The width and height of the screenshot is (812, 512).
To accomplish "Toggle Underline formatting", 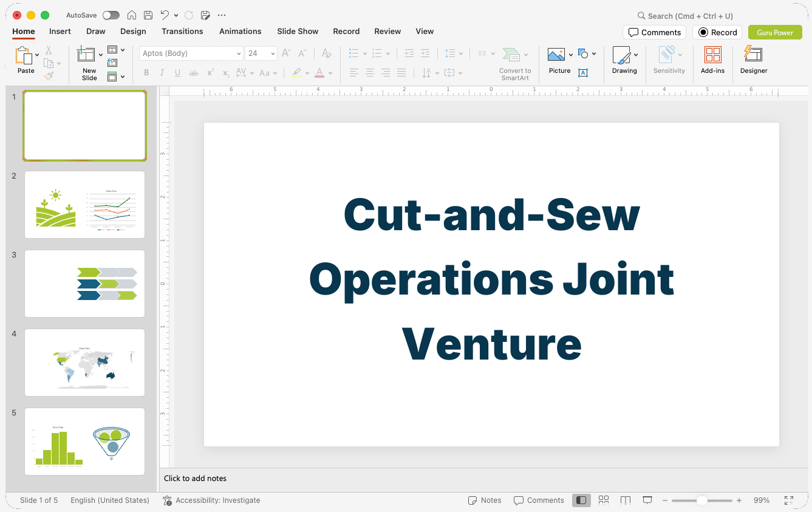I will click(x=177, y=73).
